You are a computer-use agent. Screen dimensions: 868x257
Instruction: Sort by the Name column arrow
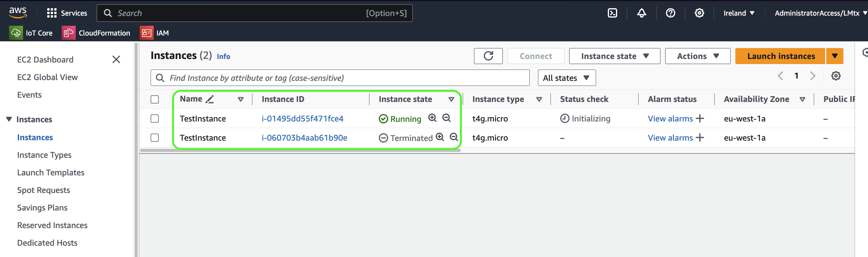241,99
